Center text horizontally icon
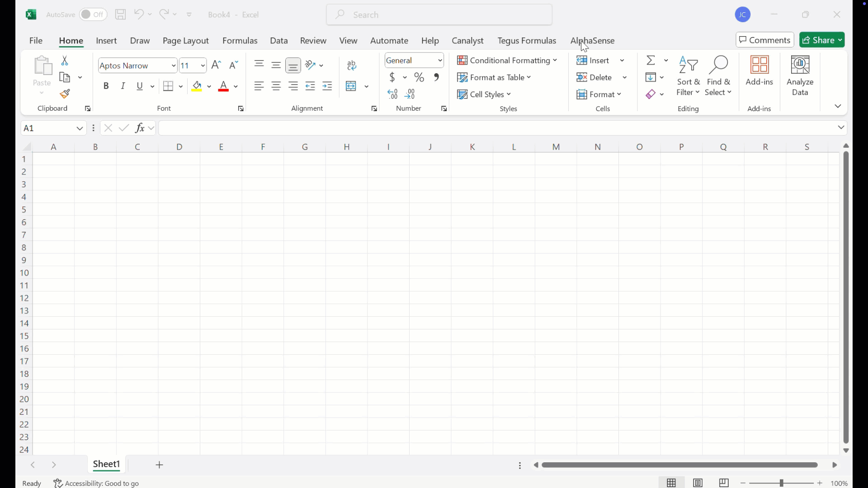Image resolution: width=868 pixels, height=488 pixels. [276, 86]
